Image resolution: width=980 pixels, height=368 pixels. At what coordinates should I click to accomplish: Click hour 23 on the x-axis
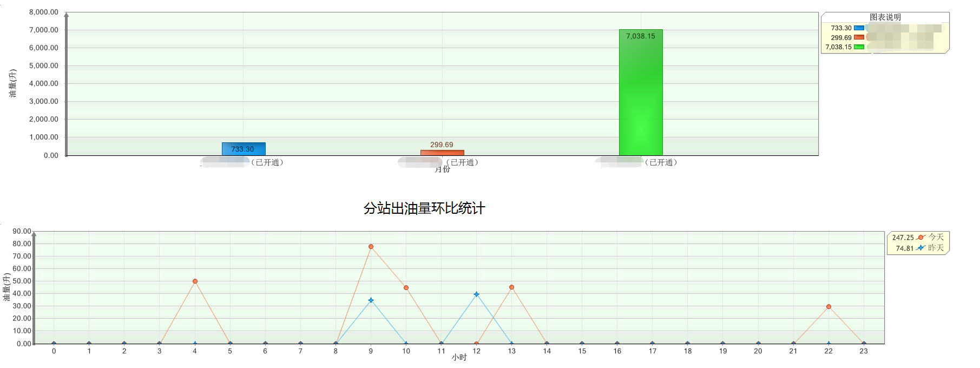coord(864,351)
